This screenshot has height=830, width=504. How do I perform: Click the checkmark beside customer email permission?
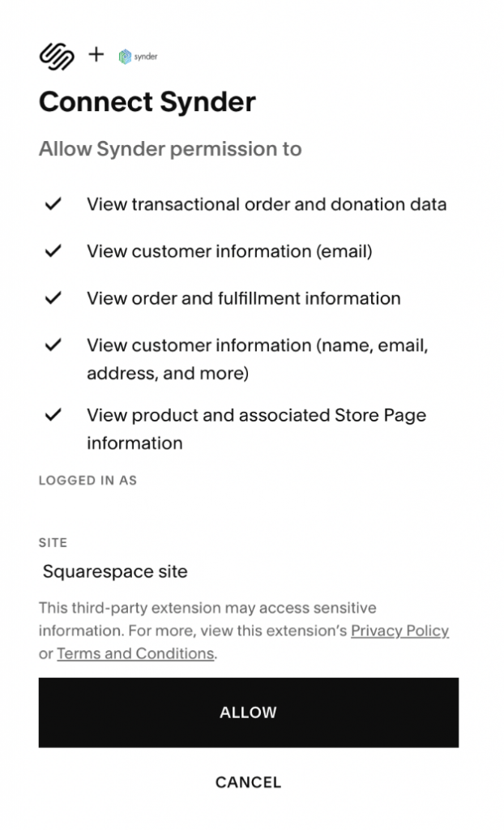coord(53,250)
